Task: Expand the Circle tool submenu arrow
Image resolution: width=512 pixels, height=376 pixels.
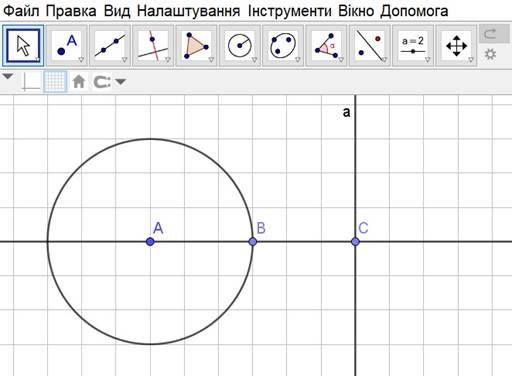Action: coord(254,60)
